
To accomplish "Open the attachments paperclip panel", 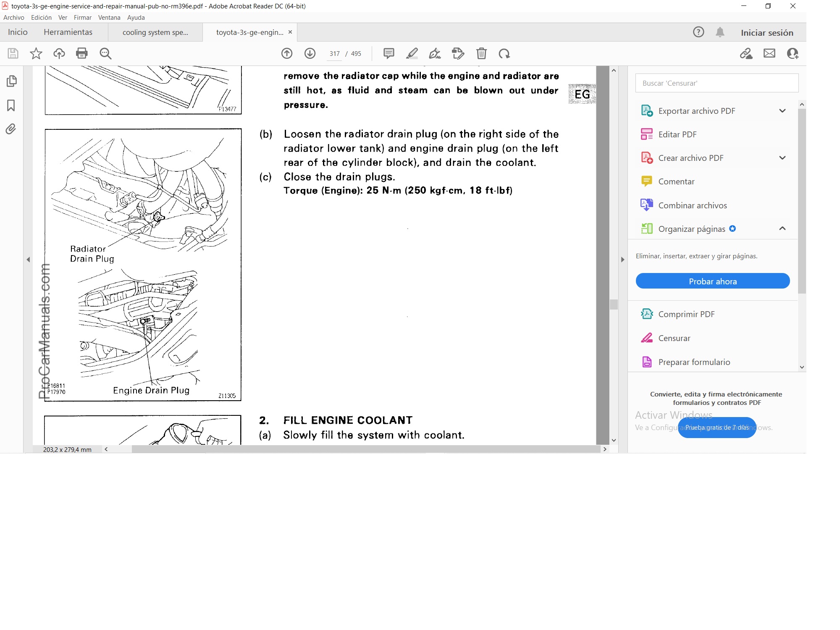I will click(x=11, y=129).
